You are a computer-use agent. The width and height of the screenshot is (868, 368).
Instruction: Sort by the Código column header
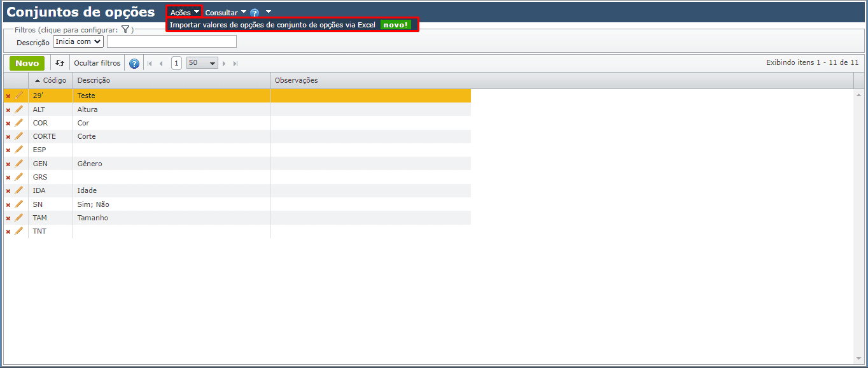pos(50,80)
